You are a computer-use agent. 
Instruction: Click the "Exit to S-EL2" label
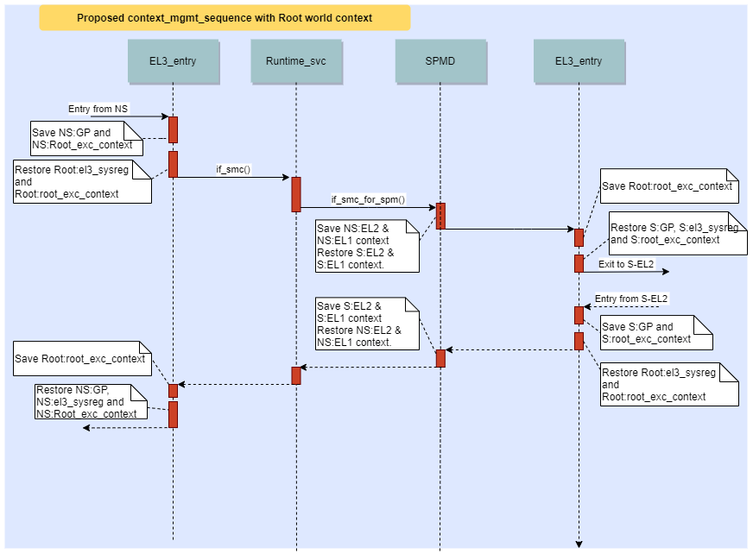(x=625, y=262)
